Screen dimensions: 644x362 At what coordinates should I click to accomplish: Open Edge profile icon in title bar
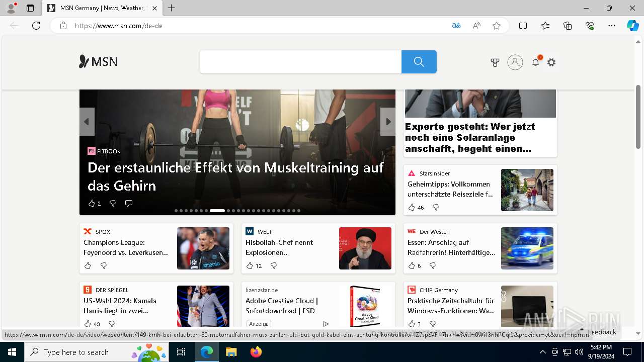pyautogui.click(x=11, y=8)
